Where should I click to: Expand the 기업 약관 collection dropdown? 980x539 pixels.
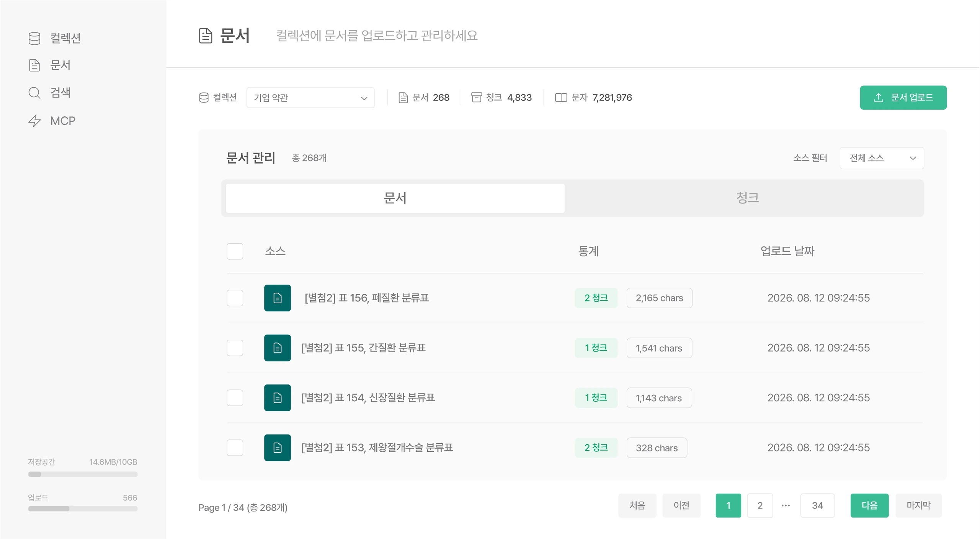(310, 98)
